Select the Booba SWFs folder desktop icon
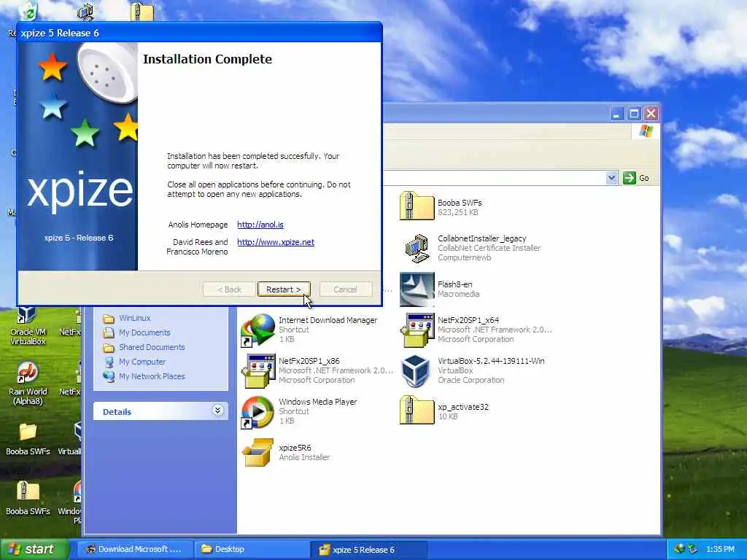The height and width of the screenshot is (560, 747). pos(28,439)
